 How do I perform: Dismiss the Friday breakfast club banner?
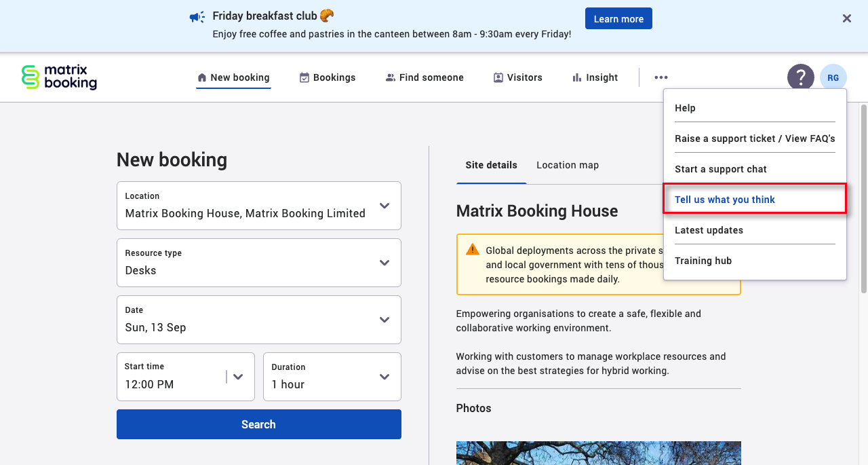coord(847,19)
